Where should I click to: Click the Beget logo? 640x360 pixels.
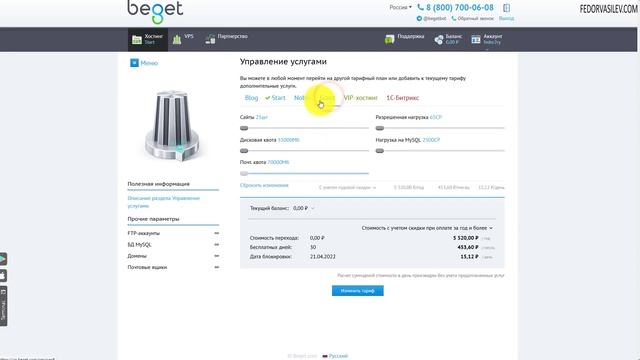coord(155,11)
